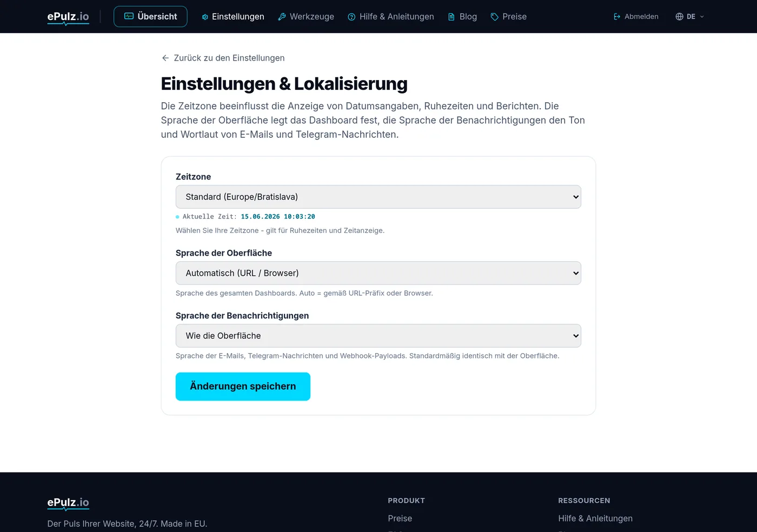
Task: Click the Preise tag icon
Action: coord(494,17)
